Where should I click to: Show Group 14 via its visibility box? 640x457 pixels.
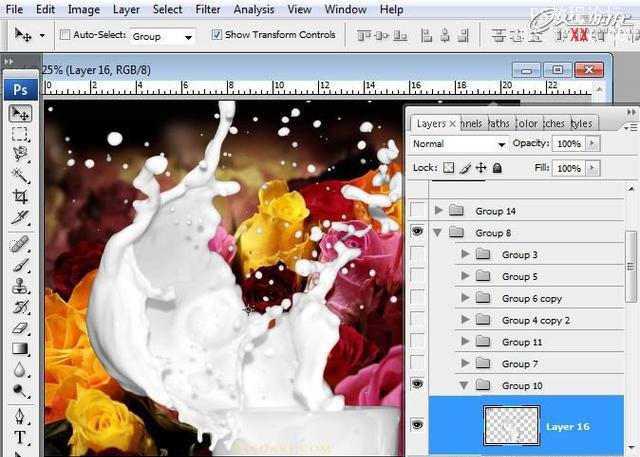tap(417, 210)
